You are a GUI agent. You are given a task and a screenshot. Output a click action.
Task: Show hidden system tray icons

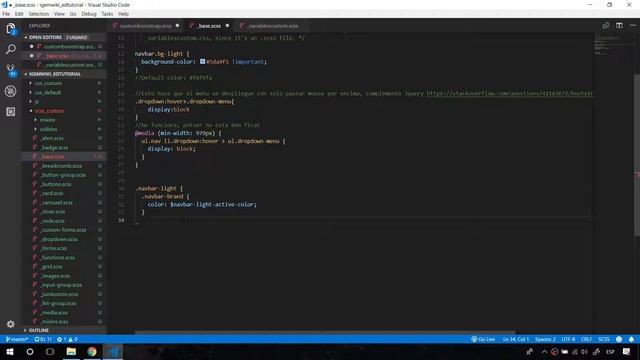[x=544, y=351]
